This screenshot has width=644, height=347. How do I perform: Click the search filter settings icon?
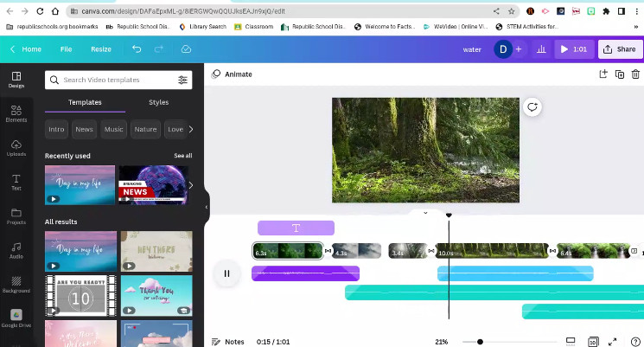182,80
